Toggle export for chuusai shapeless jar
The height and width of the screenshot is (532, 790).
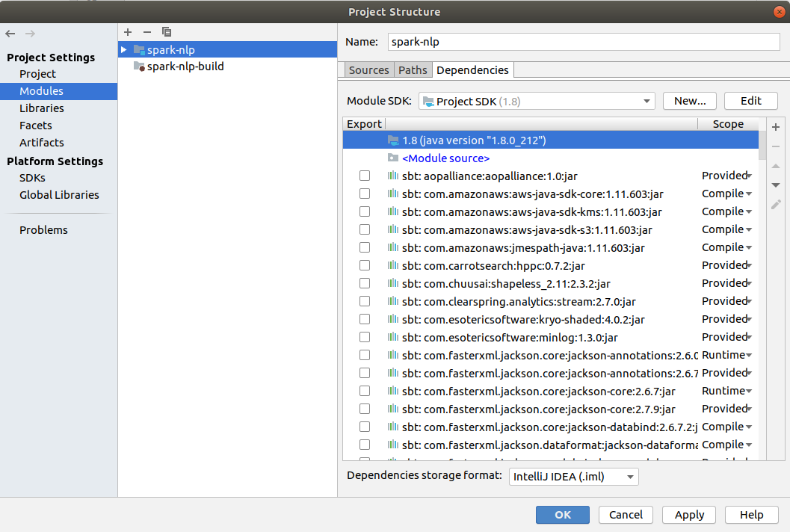click(365, 284)
